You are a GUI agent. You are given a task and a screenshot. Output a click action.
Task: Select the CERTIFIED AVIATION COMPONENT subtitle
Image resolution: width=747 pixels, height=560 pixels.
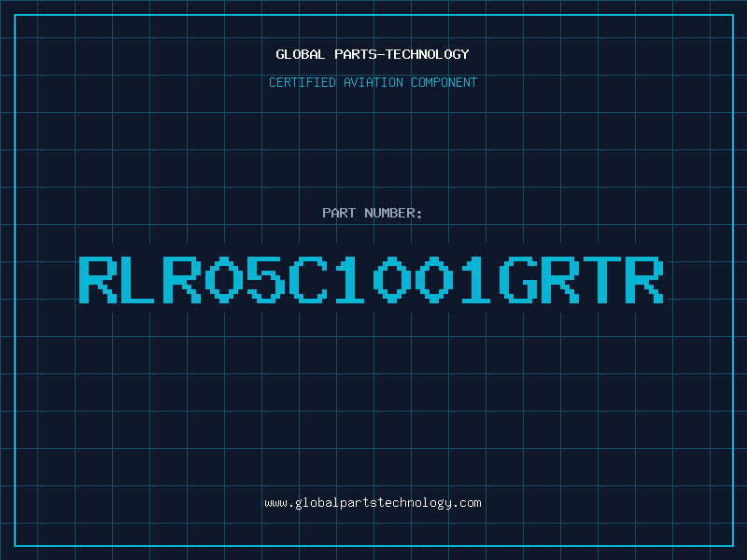click(373, 82)
